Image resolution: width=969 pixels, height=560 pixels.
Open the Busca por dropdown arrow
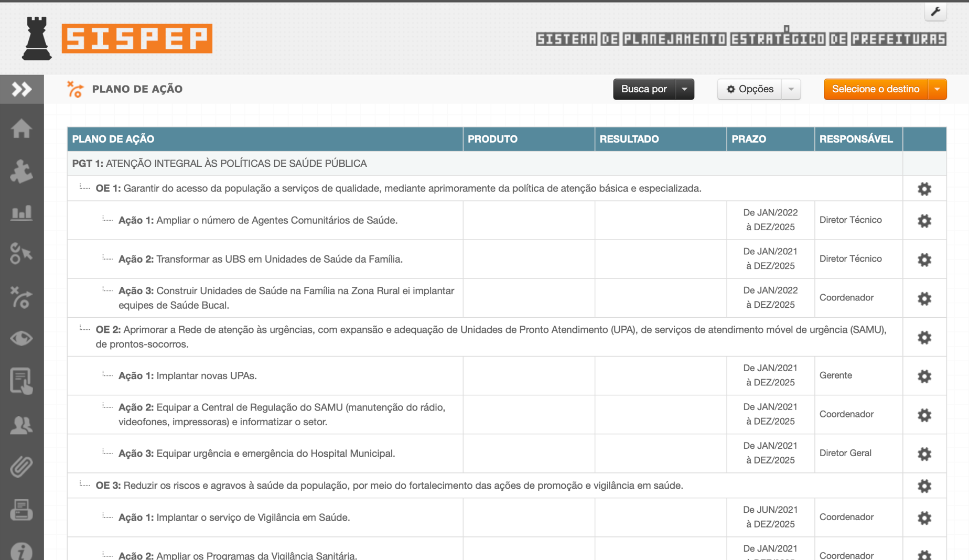pos(684,89)
